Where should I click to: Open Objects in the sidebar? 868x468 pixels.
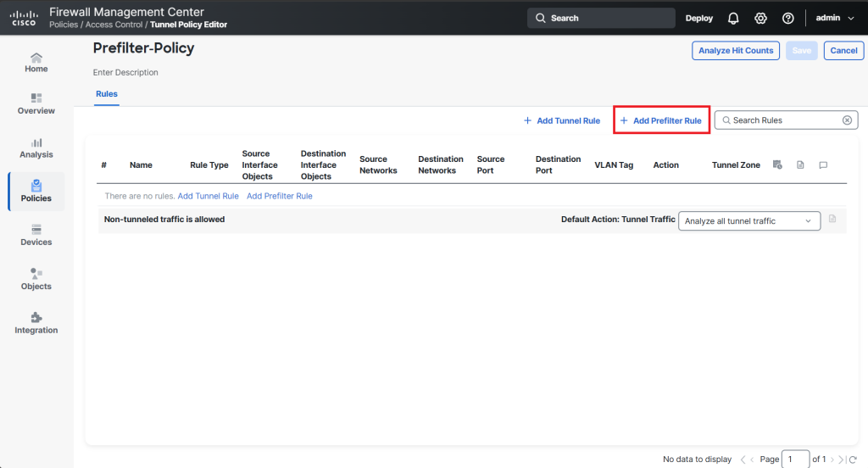coord(36,279)
